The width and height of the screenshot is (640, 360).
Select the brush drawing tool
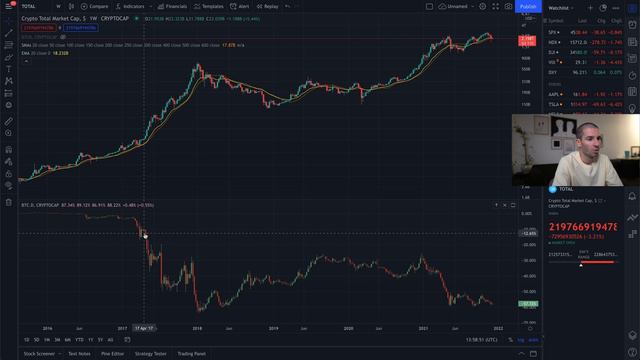click(9, 57)
